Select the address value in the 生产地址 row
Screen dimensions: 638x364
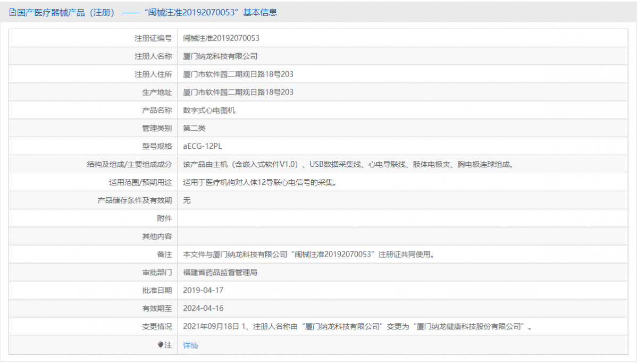point(238,92)
